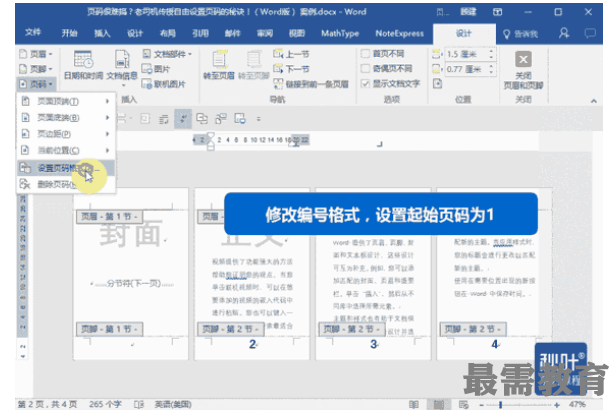Screen dimensions: 615x419
Task: Switch to the 邮件 tab
Action: point(232,33)
